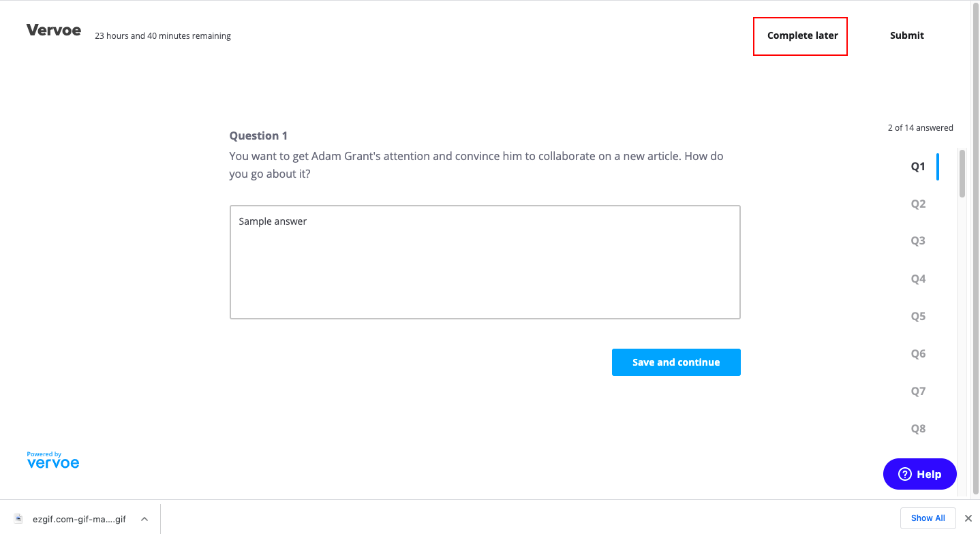
Task: Click Save and continue
Action: (x=676, y=362)
